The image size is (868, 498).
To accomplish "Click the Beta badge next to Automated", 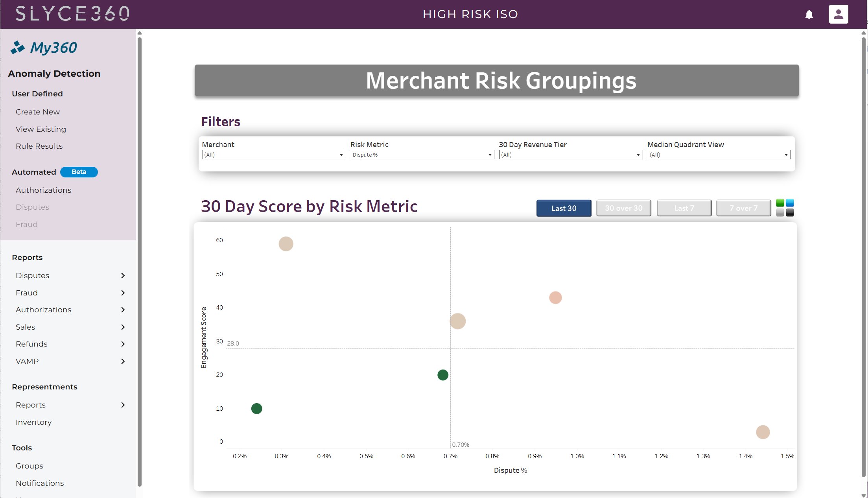I will point(79,172).
